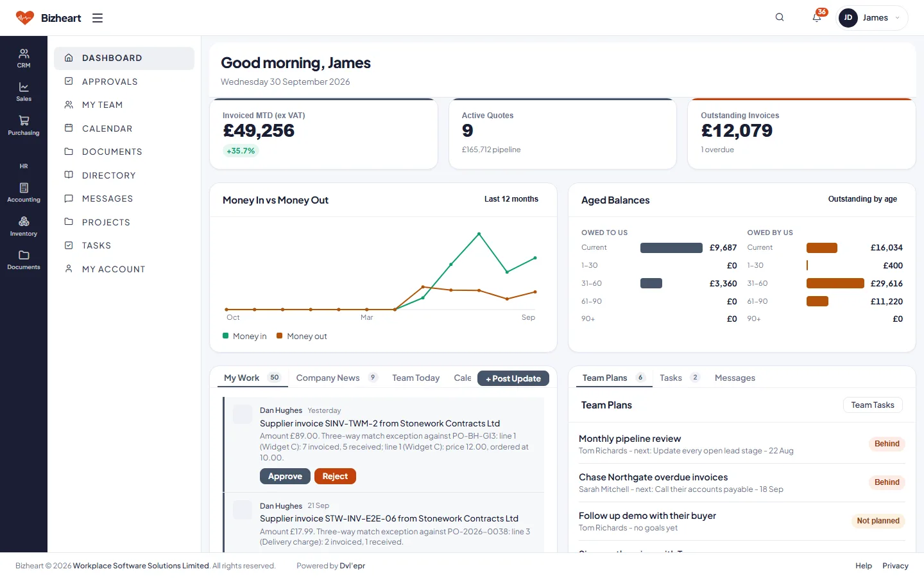Open My Account menu item
This screenshot has height=578, width=924.
pyautogui.click(x=124, y=269)
